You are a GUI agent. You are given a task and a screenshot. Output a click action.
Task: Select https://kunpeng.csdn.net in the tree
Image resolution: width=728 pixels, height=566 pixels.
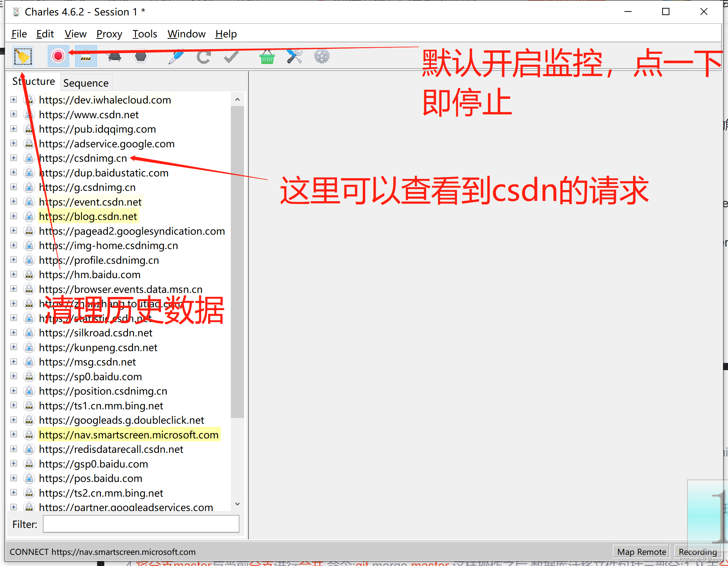98,348
